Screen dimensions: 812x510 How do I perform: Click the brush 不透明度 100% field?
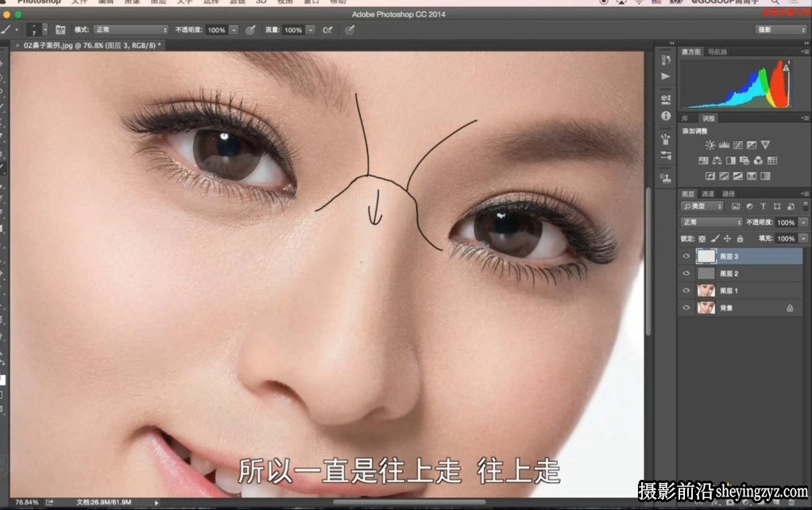click(x=216, y=30)
